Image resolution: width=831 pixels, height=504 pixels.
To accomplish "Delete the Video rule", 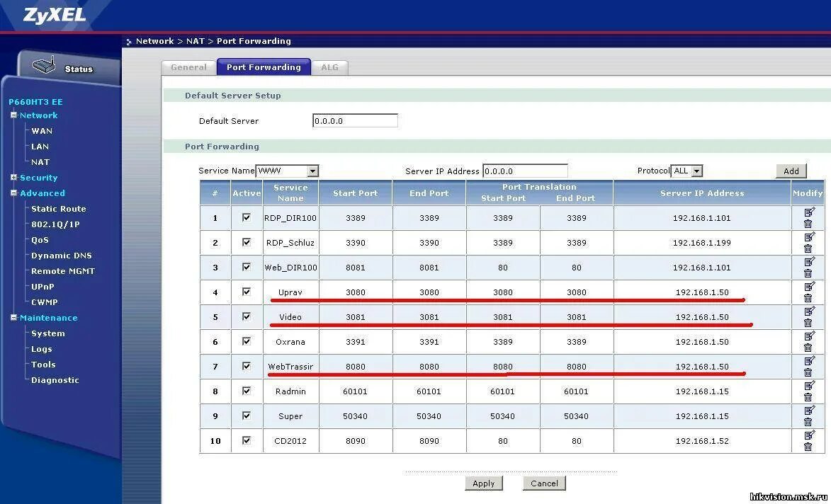I will [808, 323].
